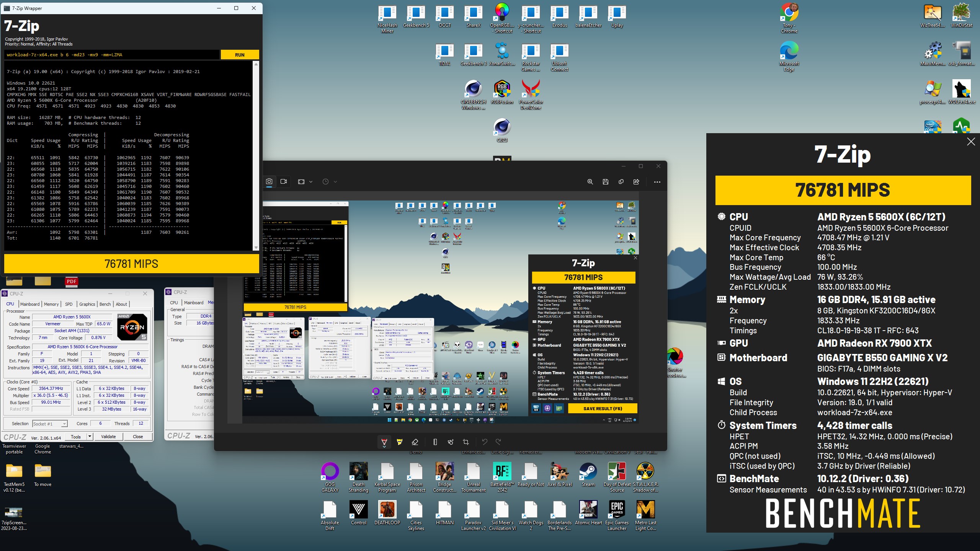This screenshot has width=980, height=551.
Task: Select the yellow highlighter tool
Action: pos(400,442)
